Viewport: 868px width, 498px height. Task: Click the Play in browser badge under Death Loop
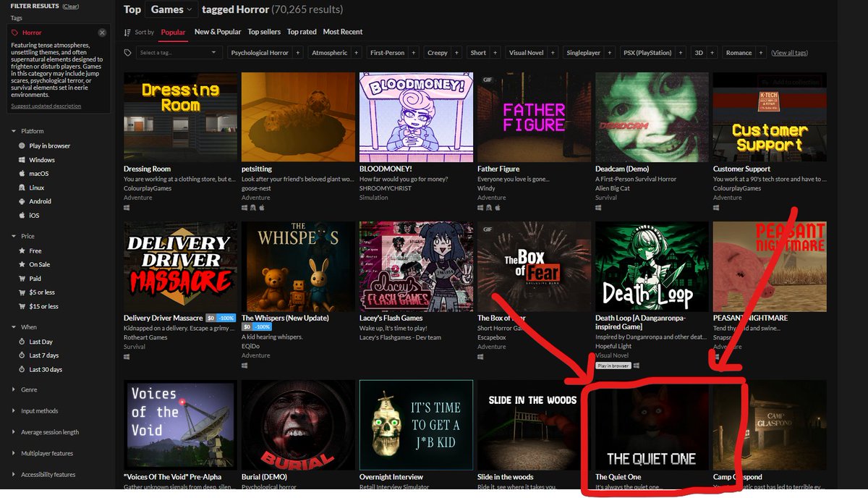click(613, 366)
